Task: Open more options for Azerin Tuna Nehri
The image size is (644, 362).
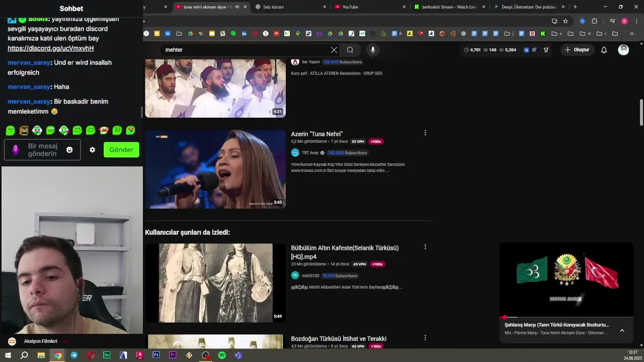Action: tap(425, 133)
